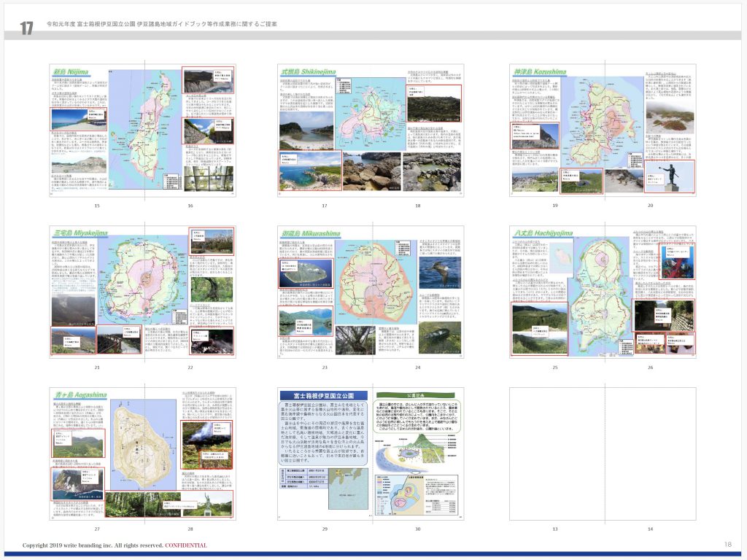This screenshot has width=747, height=560.
Task: Click the statue photo on Kozushima page
Action: (670, 176)
